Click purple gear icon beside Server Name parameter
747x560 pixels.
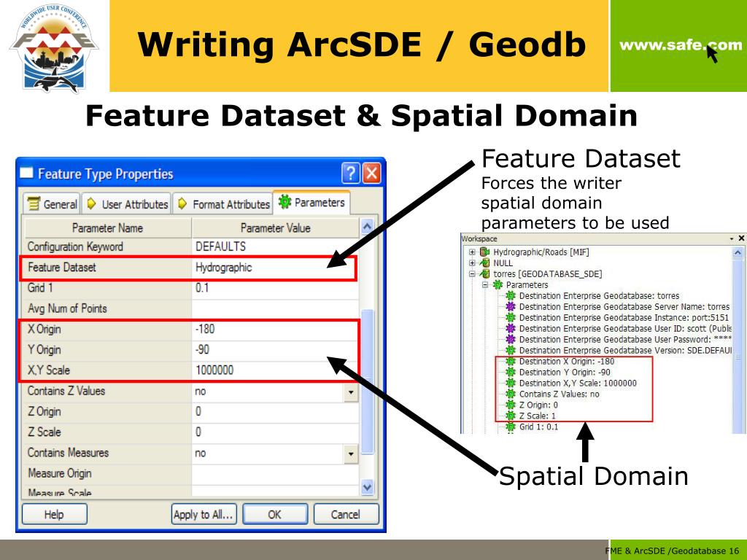pos(510,307)
